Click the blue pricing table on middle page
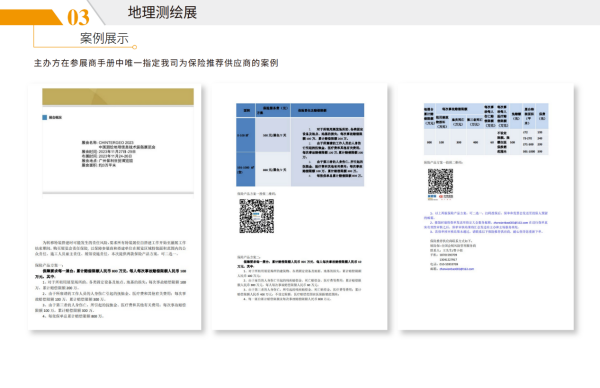 click(x=300, y=145)
